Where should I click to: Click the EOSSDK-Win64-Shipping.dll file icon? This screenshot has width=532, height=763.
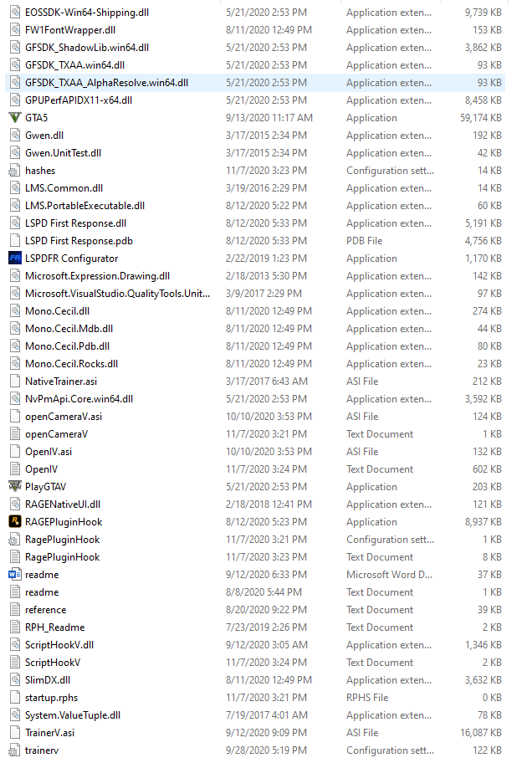coord(15,13)
